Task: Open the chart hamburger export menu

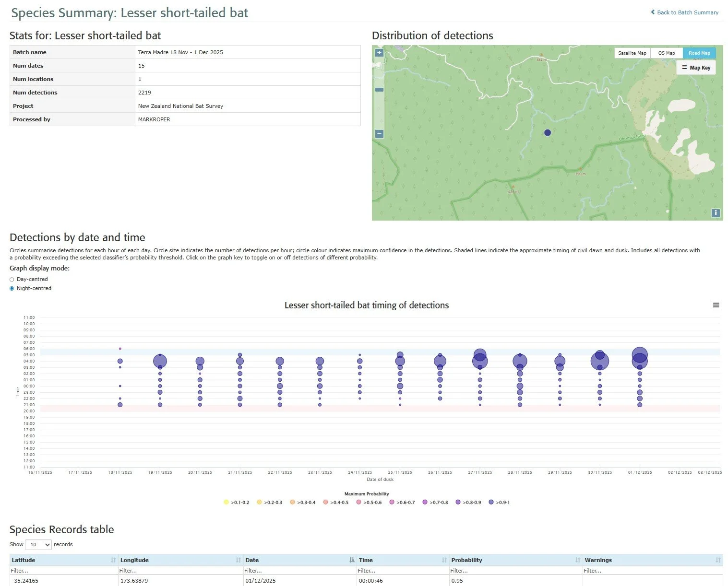Action: (x=716, y=305)
